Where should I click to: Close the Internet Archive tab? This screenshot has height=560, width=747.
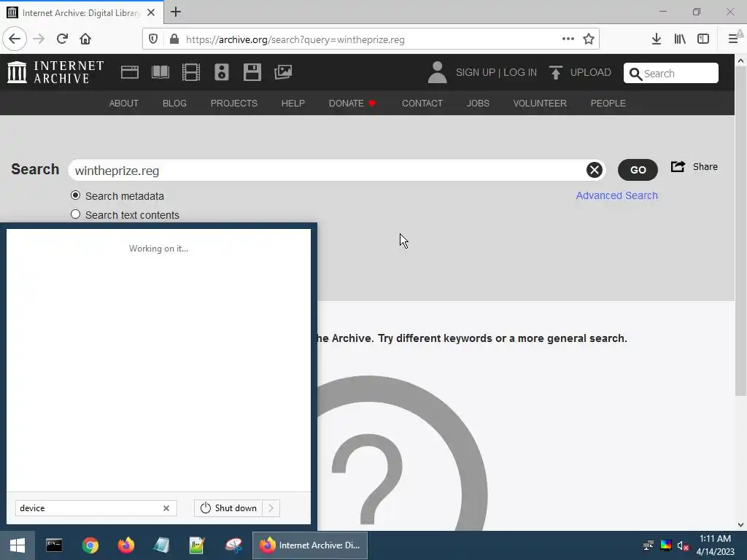[151, 12]
